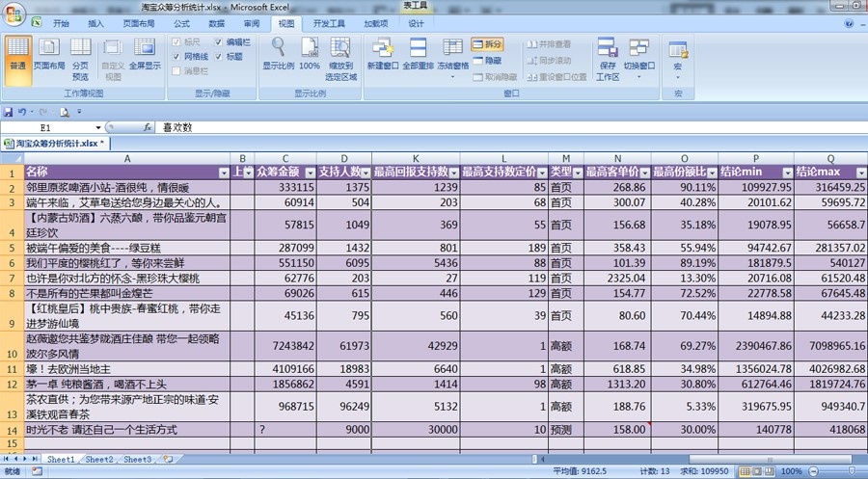Click the Undo arrow in quick access toolbar
This screenshot has width=868, height=479.
[x=21, y=113]
